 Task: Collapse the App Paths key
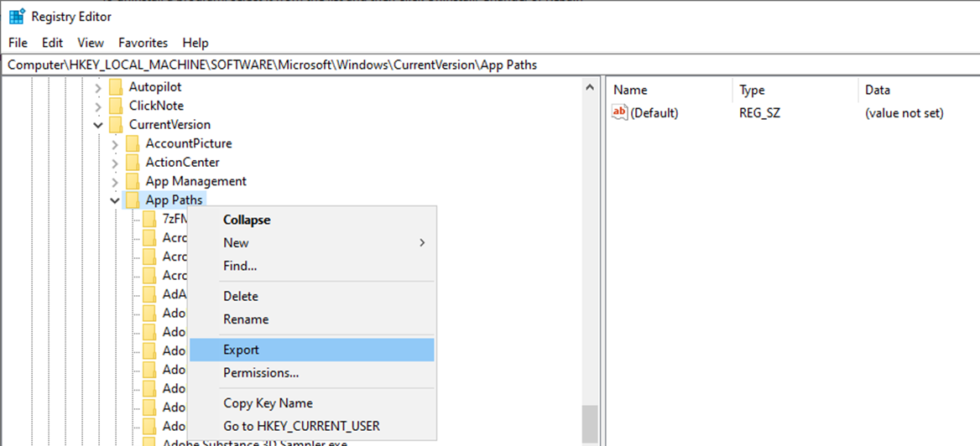(x=114, y=200)
